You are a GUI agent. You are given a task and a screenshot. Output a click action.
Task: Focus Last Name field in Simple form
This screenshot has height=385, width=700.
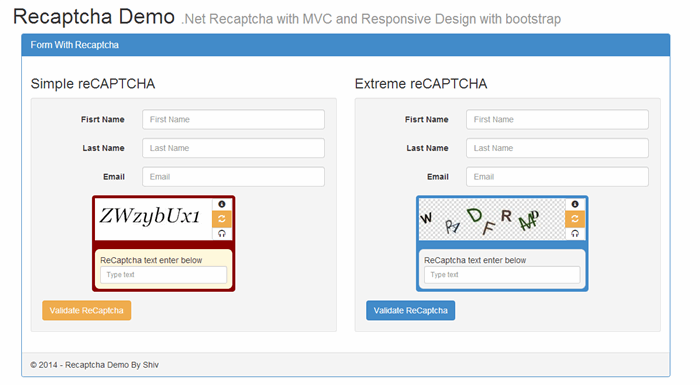tap(233, 148)
